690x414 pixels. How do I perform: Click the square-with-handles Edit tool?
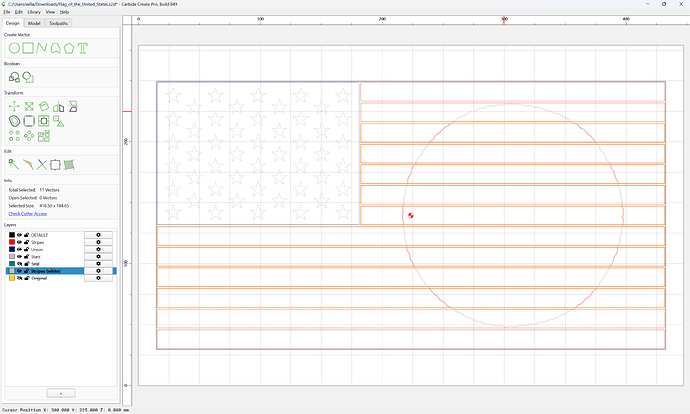pos(55,165)
